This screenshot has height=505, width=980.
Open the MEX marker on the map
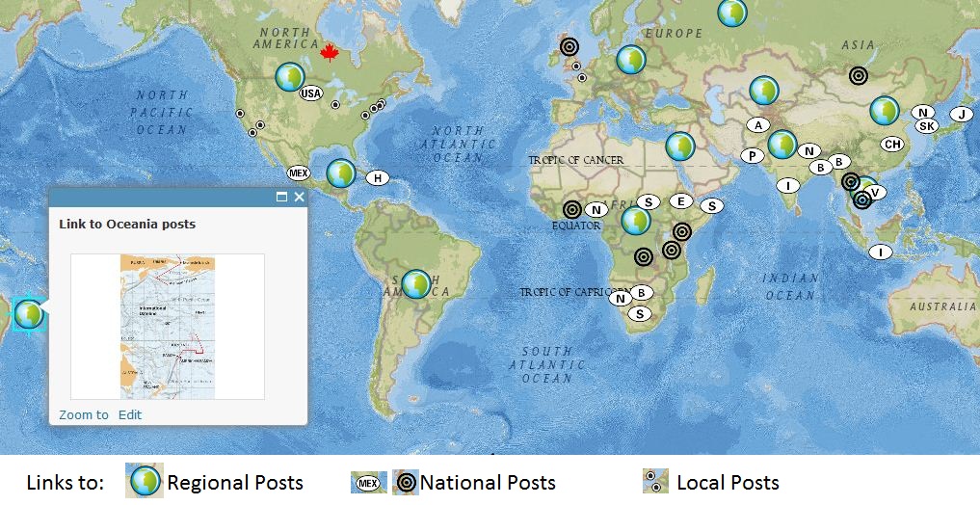click(299, 173)
